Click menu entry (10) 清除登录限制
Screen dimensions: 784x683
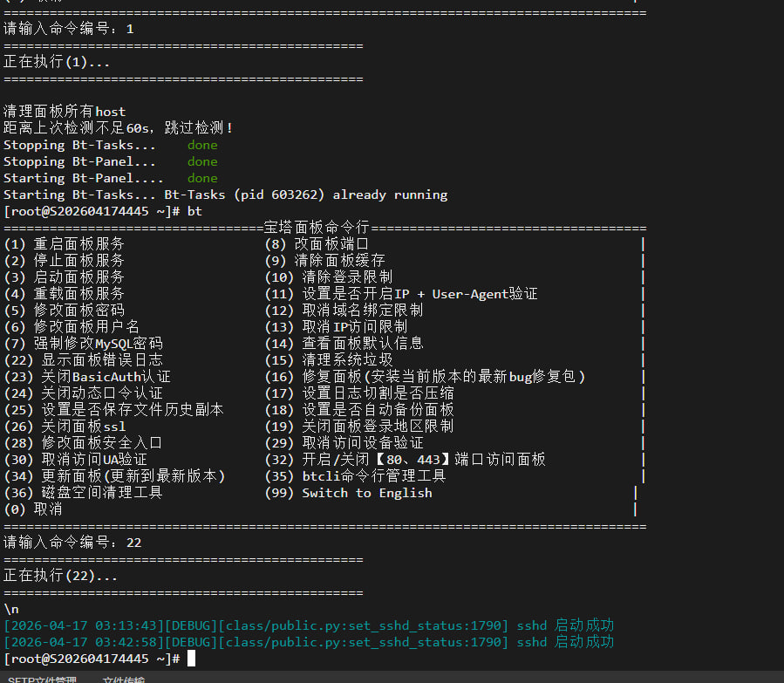329,277
